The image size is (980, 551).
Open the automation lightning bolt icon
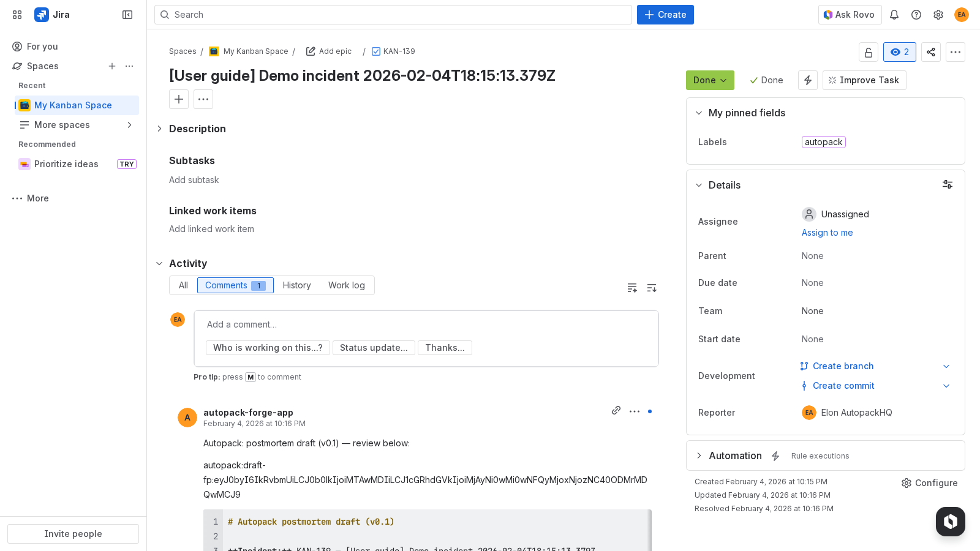(807, 80)
